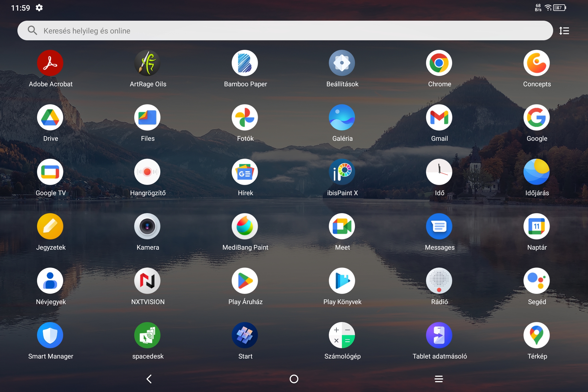Open Idő clock app
This screenshot has width=588, height=392.
(439, 172)
